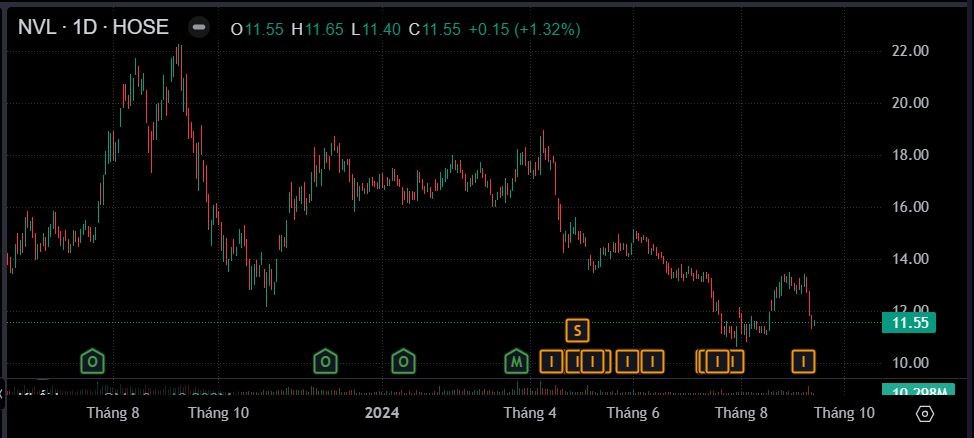Image resolution: width=974 pixels, height=438 pixels.
Task: Click the 2024 label on time axis
Action: [x=381, y=412]
